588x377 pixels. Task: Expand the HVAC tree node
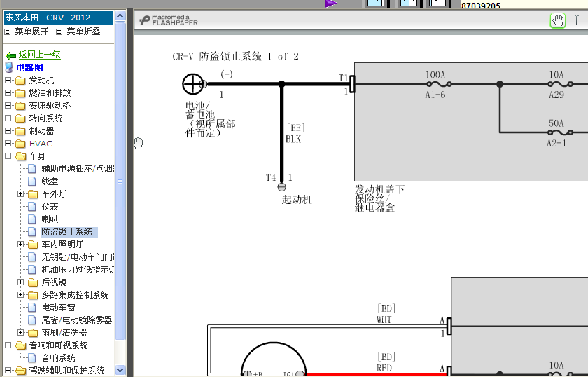click(x=8, y=143)
